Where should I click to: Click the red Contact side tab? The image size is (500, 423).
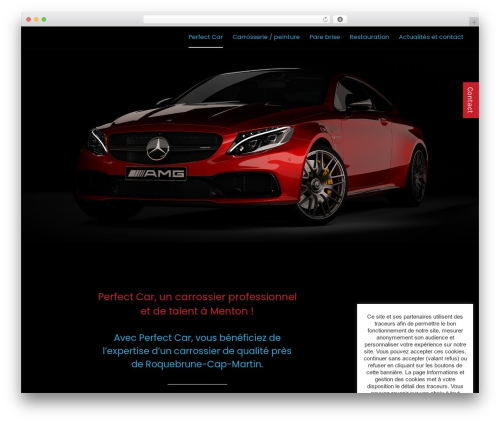pyautogui.click(x=470, y=100)
